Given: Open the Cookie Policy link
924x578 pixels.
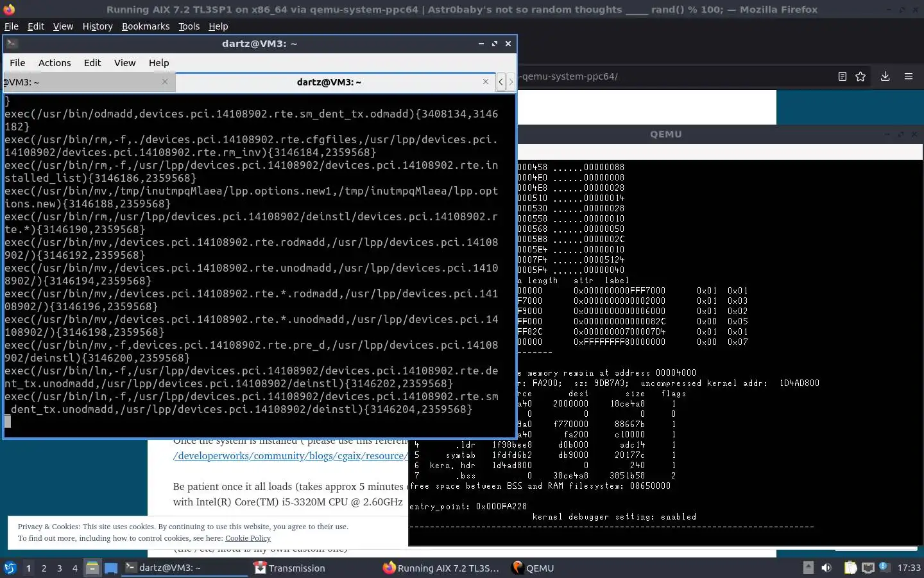Looking at the screenshot, I should click(x=248, y=538).
